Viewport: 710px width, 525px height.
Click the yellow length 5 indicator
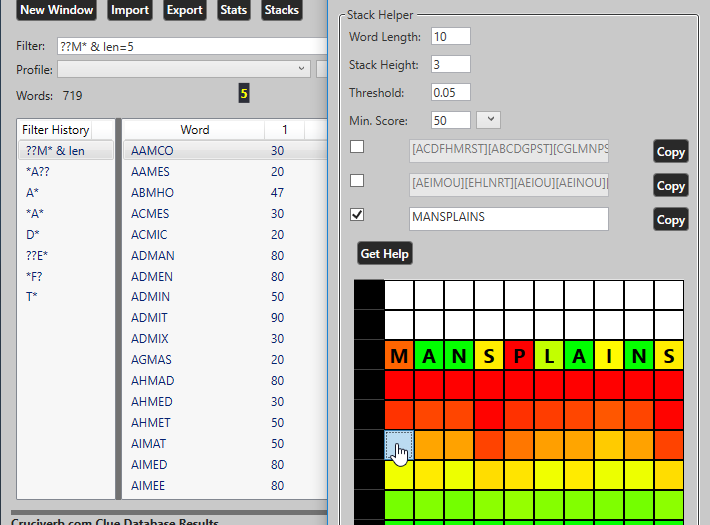tap(244, 94)
